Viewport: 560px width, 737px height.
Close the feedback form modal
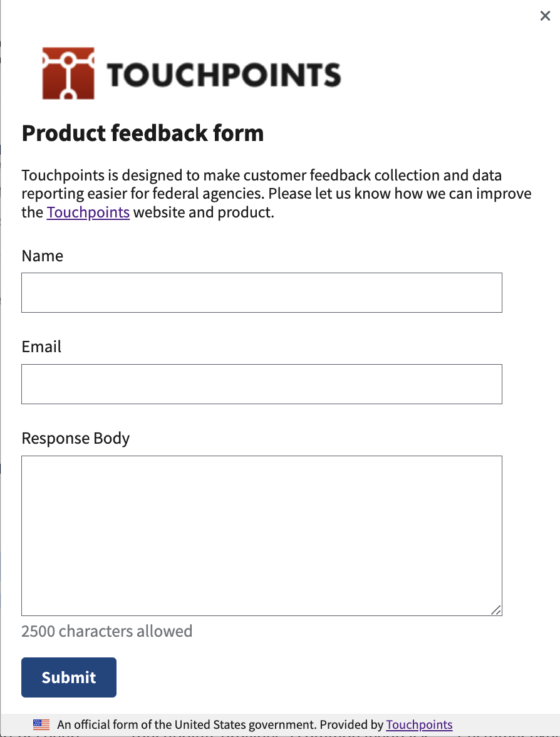(x=545, y=16)
